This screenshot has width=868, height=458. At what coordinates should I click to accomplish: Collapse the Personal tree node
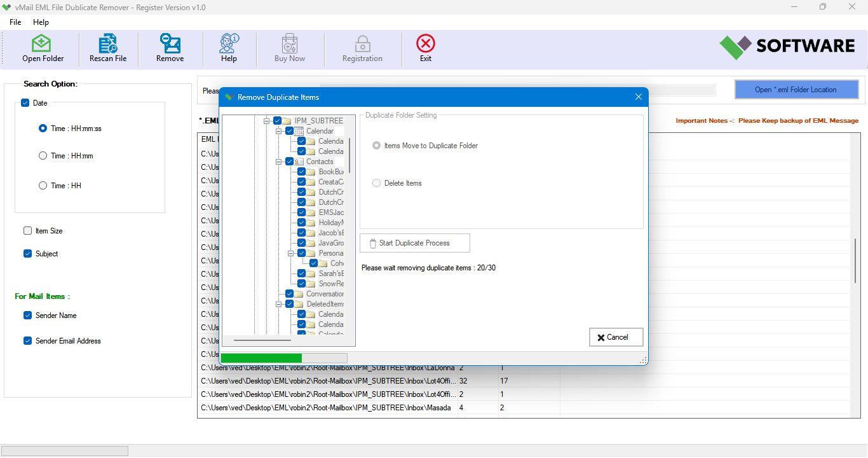(291, 253)
